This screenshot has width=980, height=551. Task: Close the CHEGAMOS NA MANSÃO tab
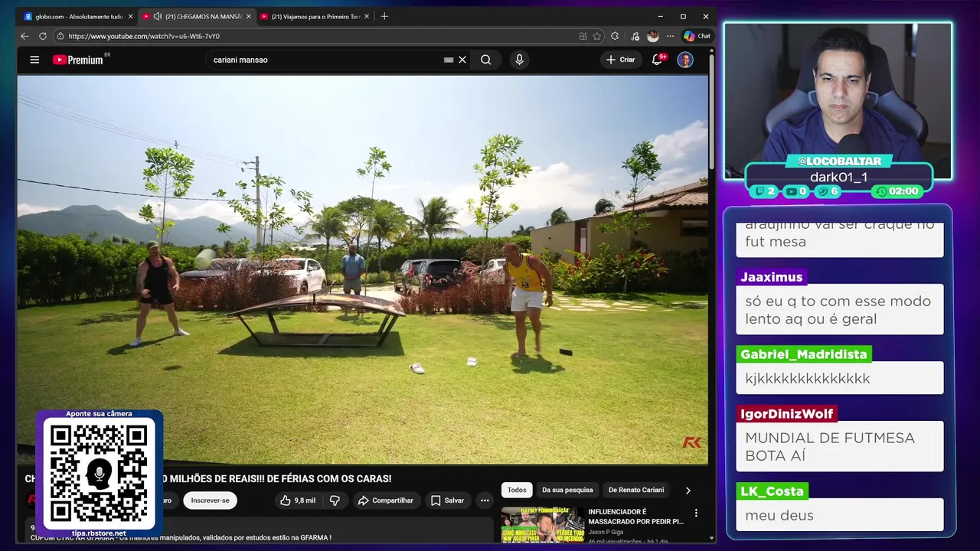(248, 16)
